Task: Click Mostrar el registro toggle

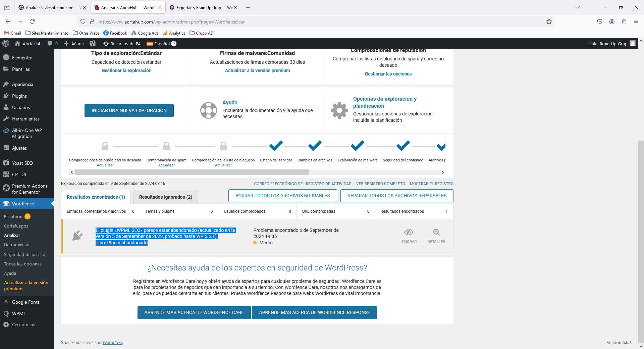Action: tap(432, 184)
